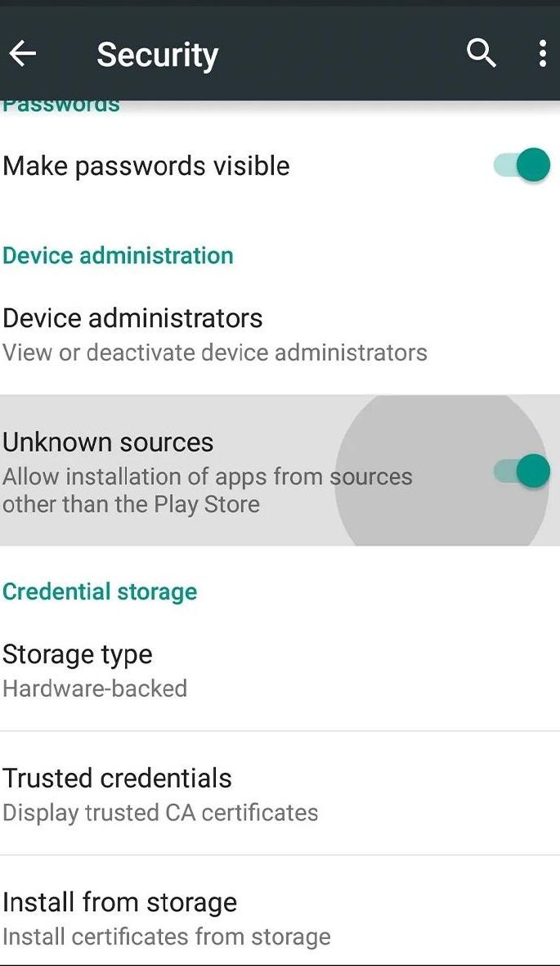Tap the back arrow in the header
Image resolution: width=560 pixels, height=966 pixels.
[x=23, y=54]
